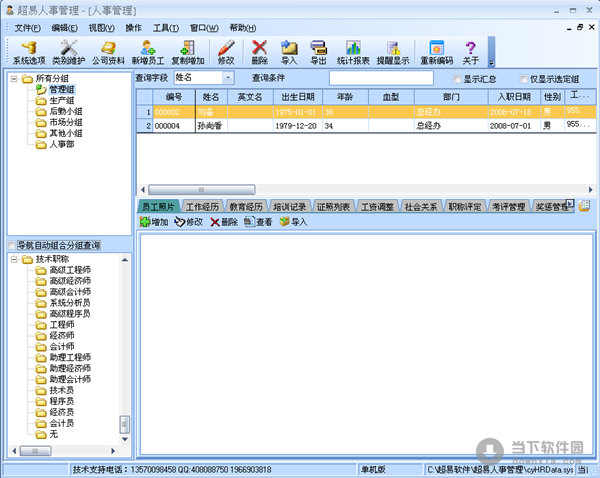Click the 查看 button in sub-toolbar
The height and width of the screenshot is (478, 600).
(257, 222)
